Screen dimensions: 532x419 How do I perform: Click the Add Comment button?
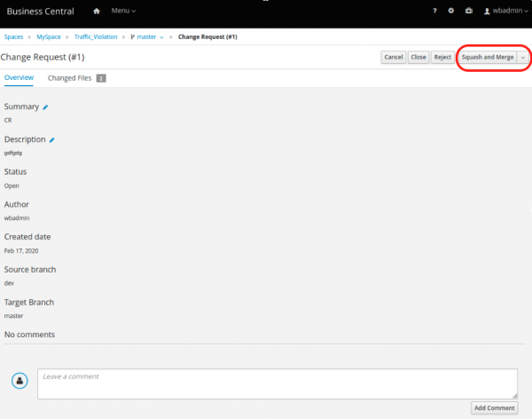(494, 407)
